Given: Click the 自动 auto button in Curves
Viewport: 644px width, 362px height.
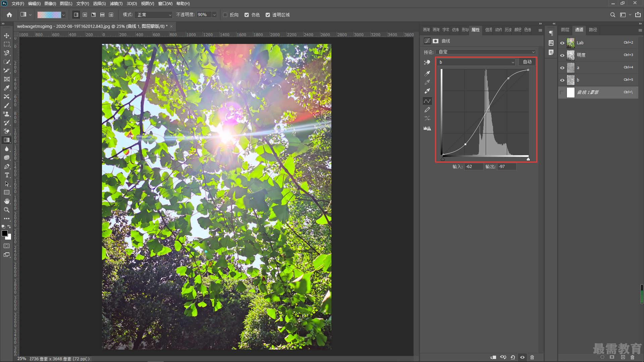Looking at the screenshot, I should (527, 62).
